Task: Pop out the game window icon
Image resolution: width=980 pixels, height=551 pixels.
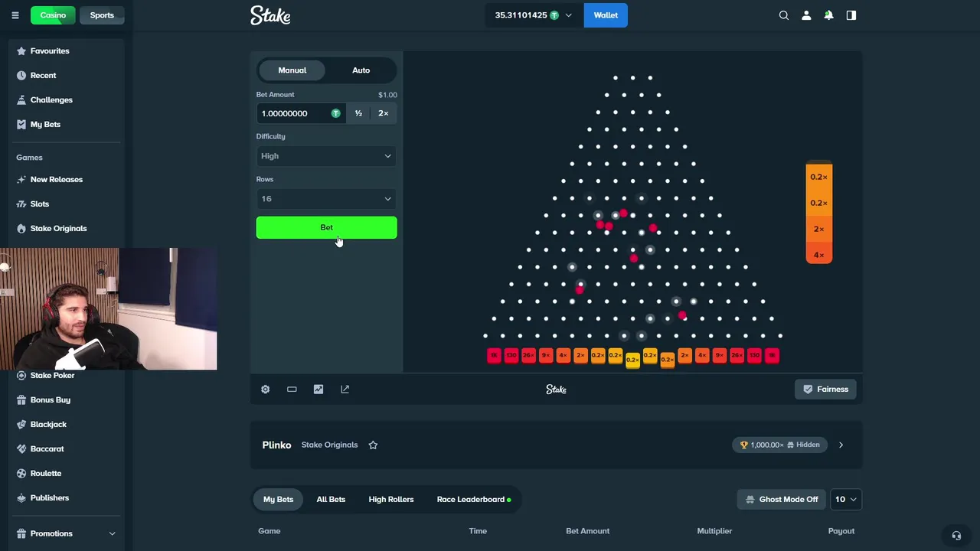Action: (x=345, y=390)
